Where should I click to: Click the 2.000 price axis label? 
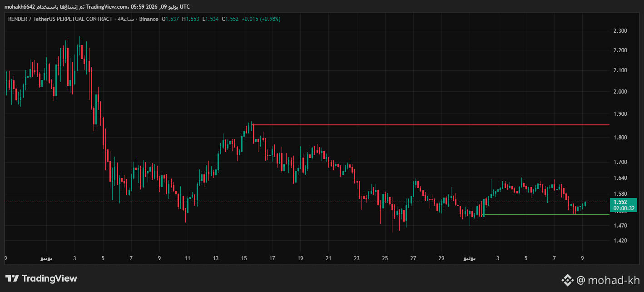pos(620,92)
